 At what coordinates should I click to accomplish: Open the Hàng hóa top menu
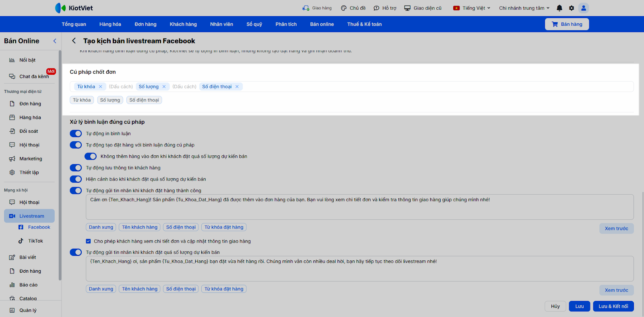click(110, 24)
